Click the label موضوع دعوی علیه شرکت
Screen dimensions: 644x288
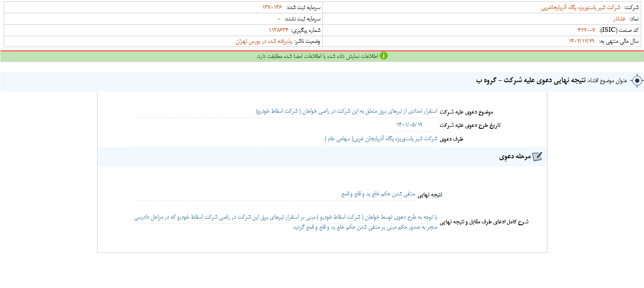click(x=466, y=112)
